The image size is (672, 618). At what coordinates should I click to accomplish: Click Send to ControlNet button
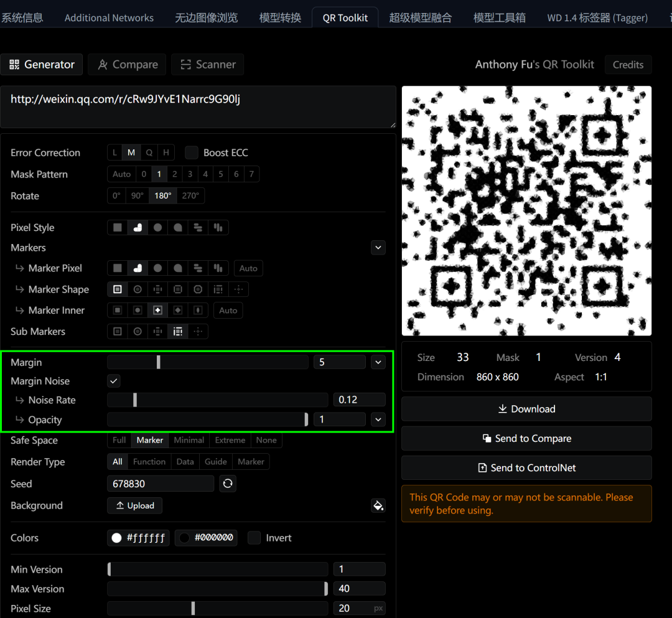526,467
